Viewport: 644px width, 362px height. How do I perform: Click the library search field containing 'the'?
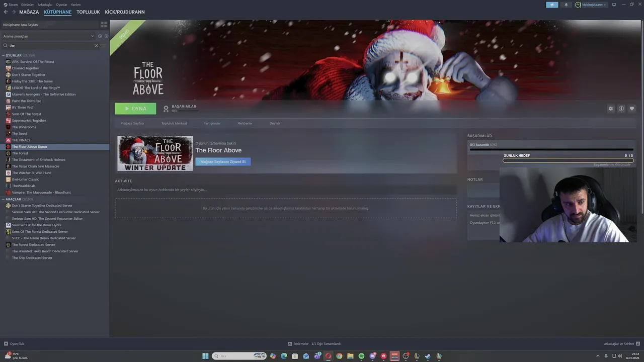[x=50, y=46]
